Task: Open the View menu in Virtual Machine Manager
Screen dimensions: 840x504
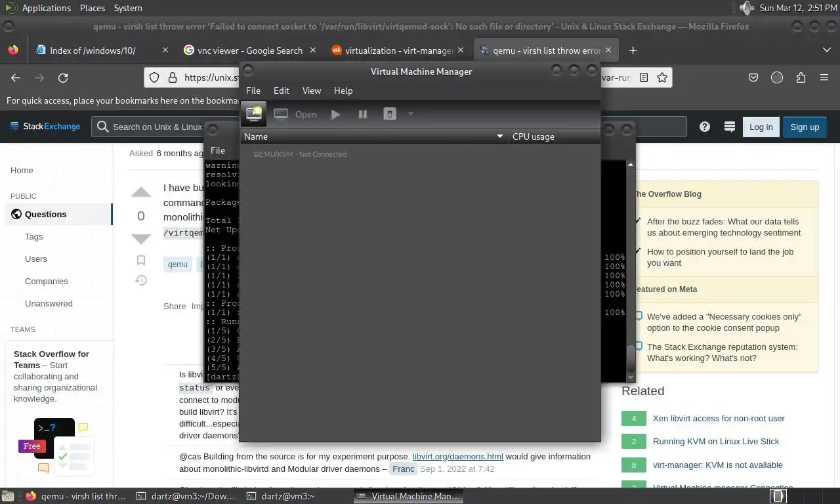Action: coord(311,91)
